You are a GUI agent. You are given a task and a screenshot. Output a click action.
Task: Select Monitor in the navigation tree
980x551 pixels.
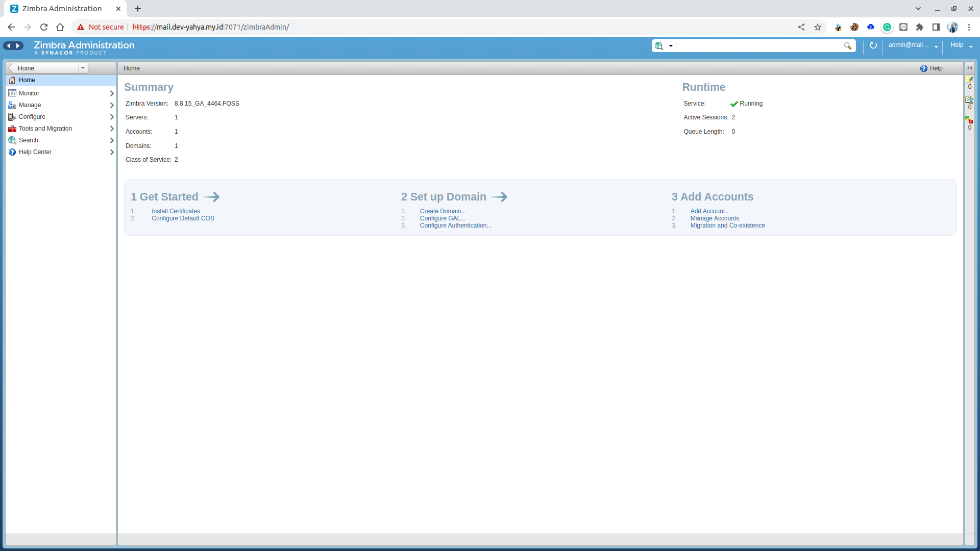pos(61,93)
